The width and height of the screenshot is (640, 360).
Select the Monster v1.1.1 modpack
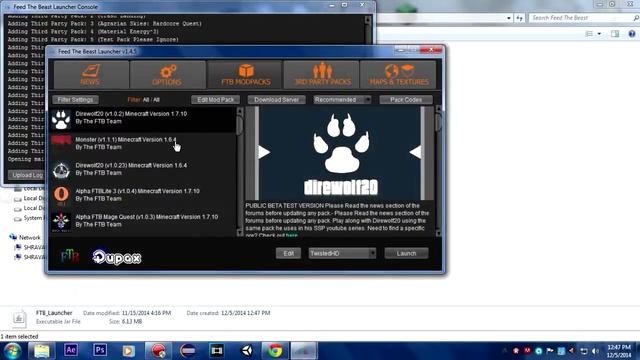pyautogui.click(x=142, y=144)
